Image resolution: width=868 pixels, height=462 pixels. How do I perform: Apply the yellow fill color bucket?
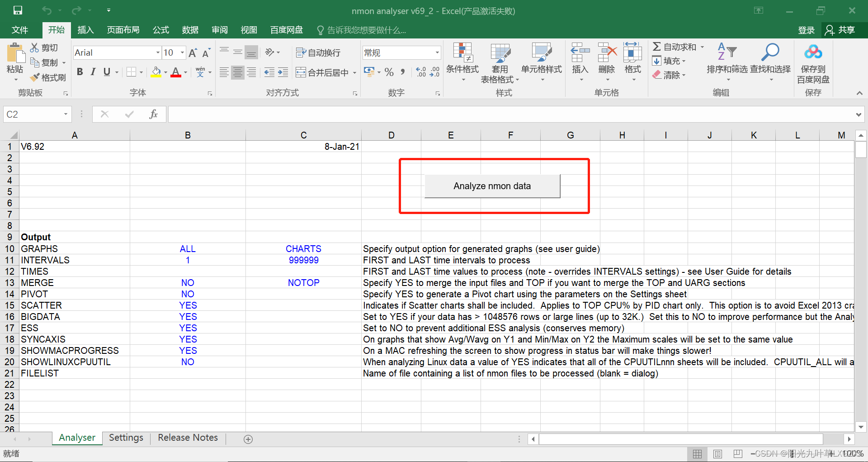pos(156,72)
